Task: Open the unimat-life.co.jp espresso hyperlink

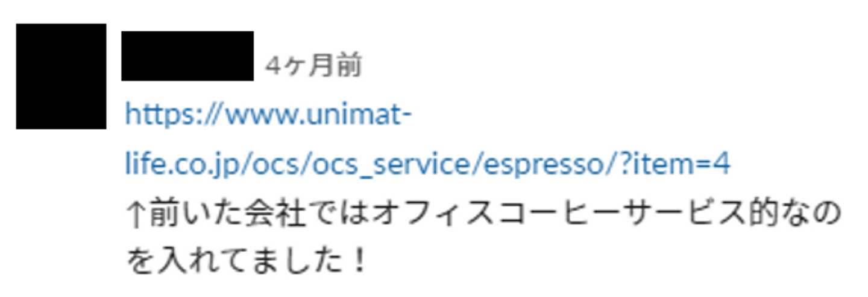Action: tap(427, 139)
